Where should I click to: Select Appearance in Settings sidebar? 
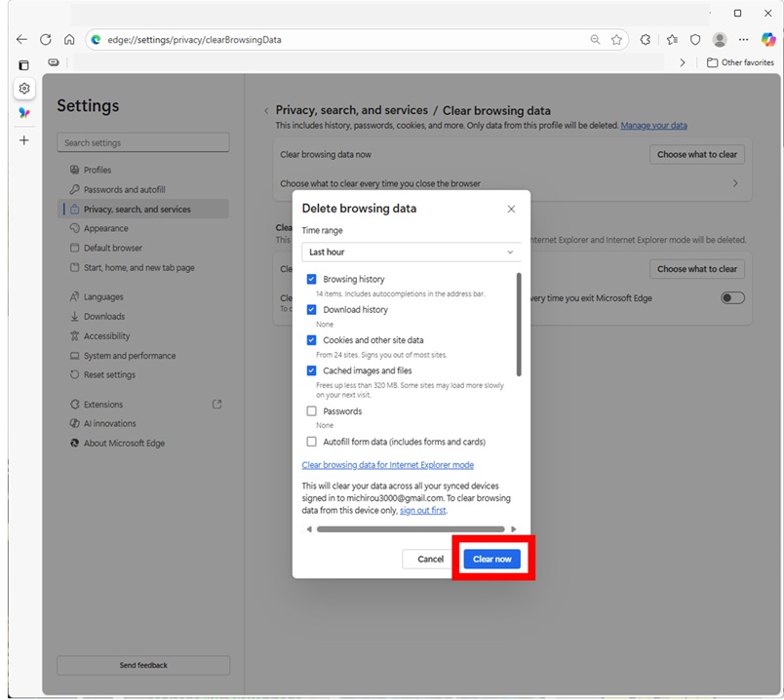coord(105,228)
